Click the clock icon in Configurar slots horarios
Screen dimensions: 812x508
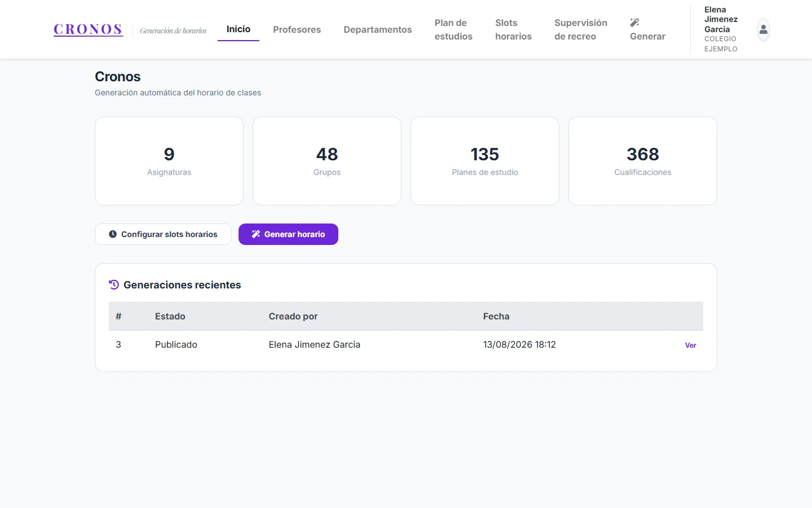point(113,234)
